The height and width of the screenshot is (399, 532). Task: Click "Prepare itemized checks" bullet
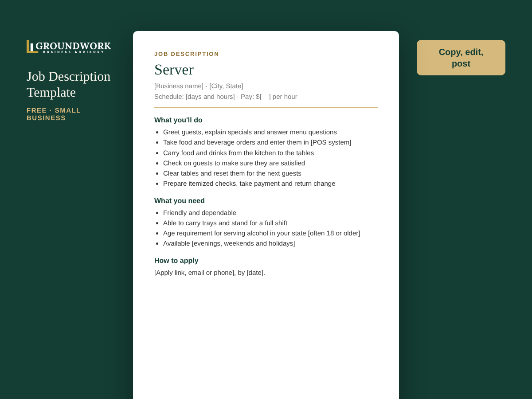pos(249,184)
